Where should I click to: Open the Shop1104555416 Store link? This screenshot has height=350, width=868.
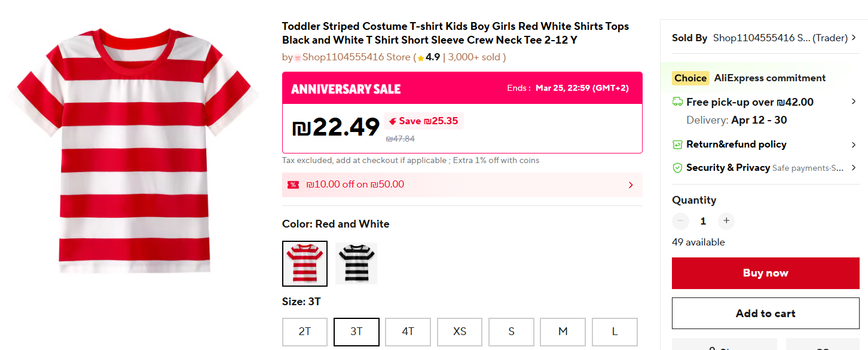coord(356,57)
